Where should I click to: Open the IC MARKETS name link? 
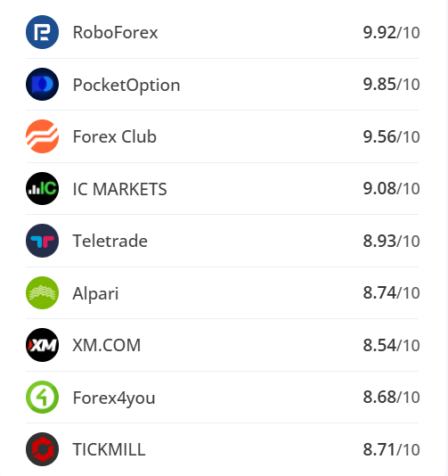click(120, 189)
